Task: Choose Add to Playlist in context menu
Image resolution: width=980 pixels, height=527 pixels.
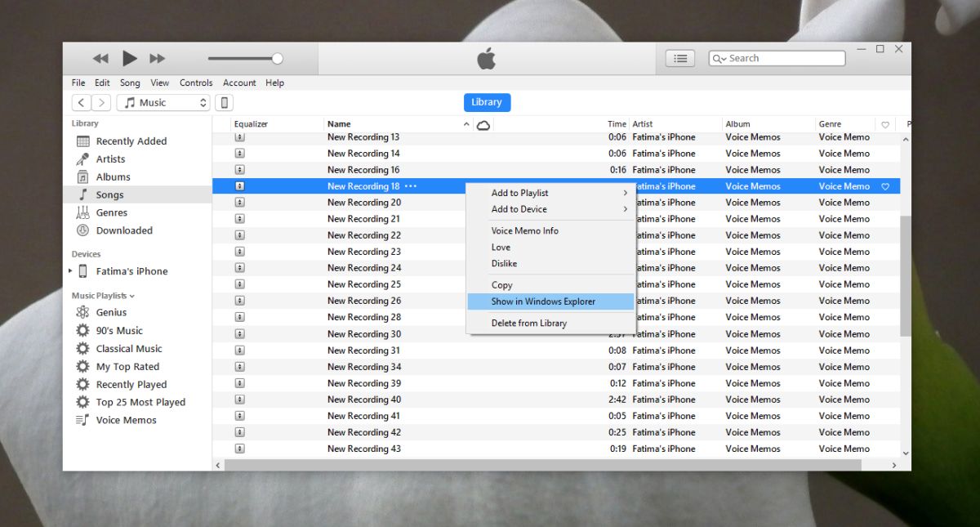Action: pyautogui.click(x=551, y=193)
